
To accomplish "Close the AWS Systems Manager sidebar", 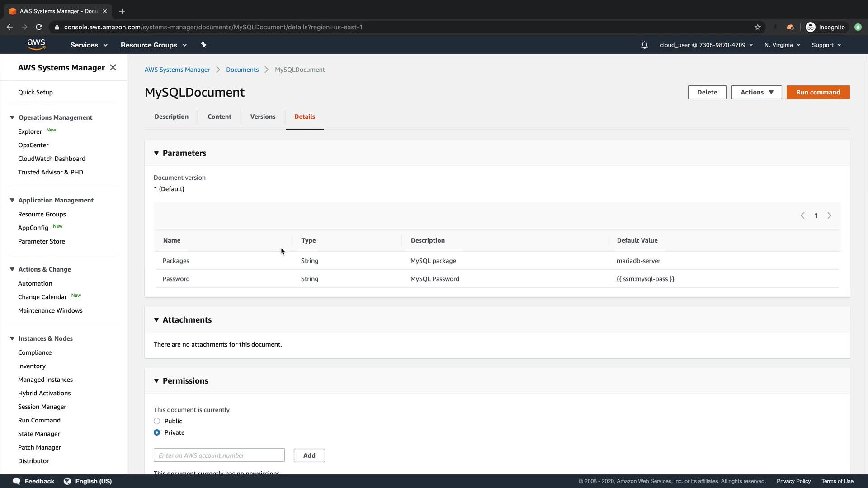I will (113, 67).
